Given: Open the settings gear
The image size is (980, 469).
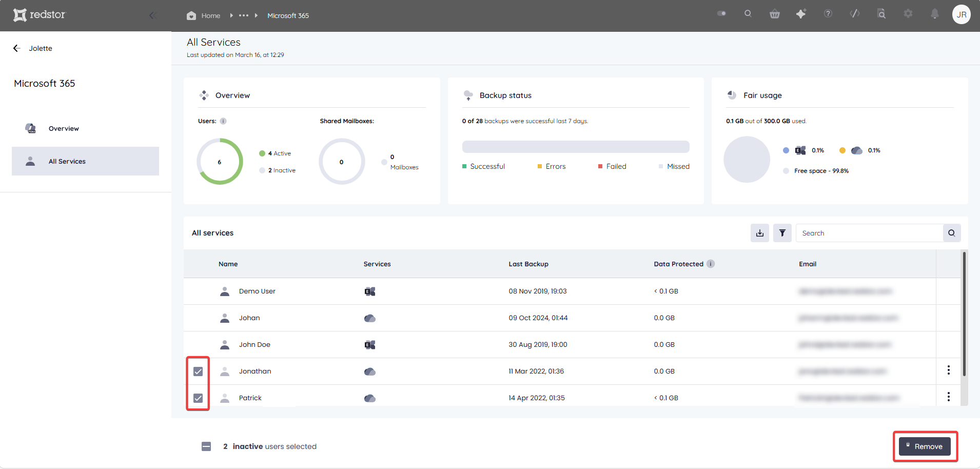Looking at the screenshot, I should pyautogui.click(x=908, y=14).
